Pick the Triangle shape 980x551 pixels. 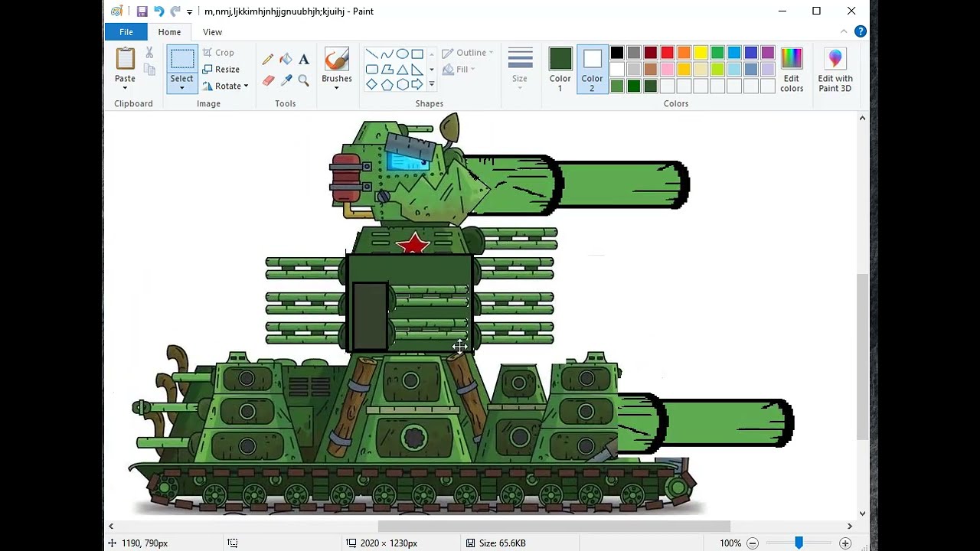[402, 69]
